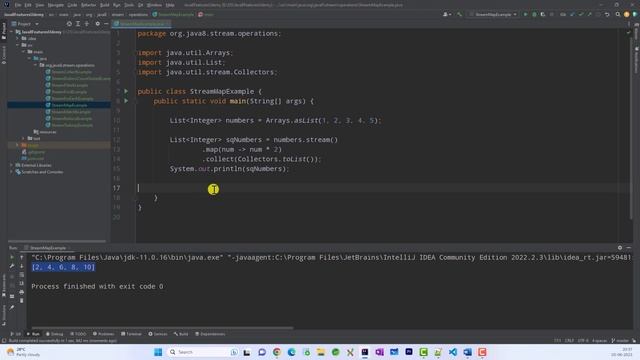The width and height of the screenshot is (640, 360).
Task: Click the orange IDE updates icon at top right
Action: coord(627,14)
